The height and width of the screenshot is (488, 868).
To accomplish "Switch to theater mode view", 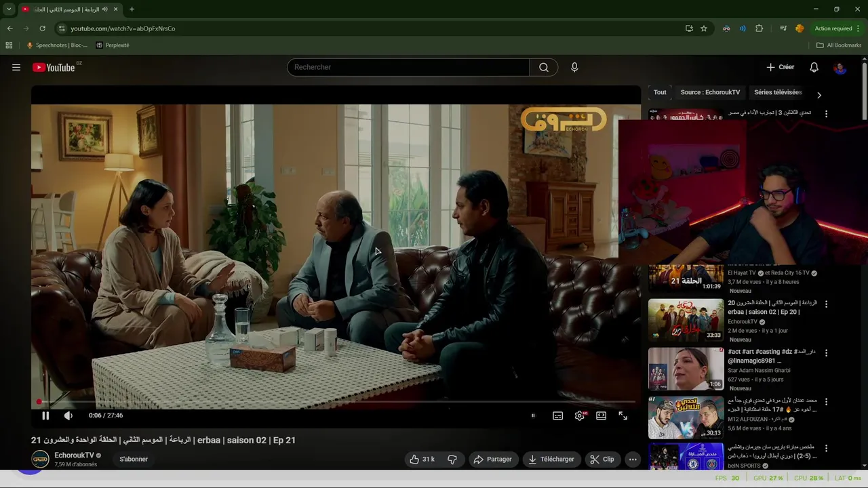I will click(601, 415).
